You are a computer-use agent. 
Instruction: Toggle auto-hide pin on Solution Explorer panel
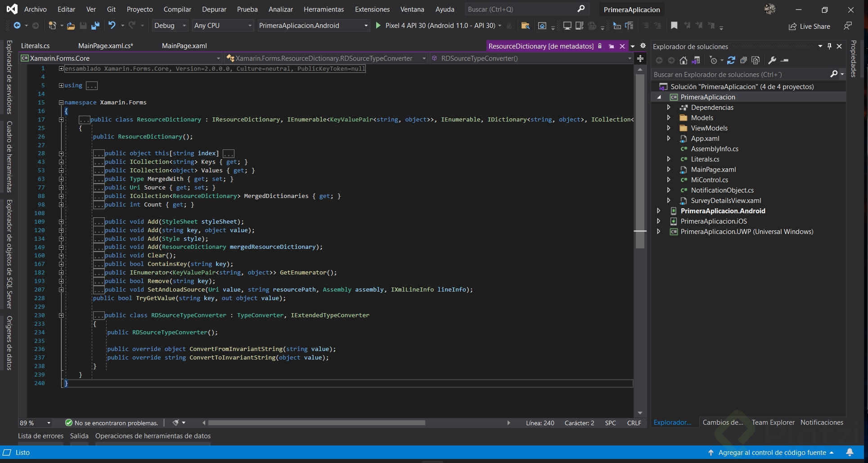(x=829, y=46)
